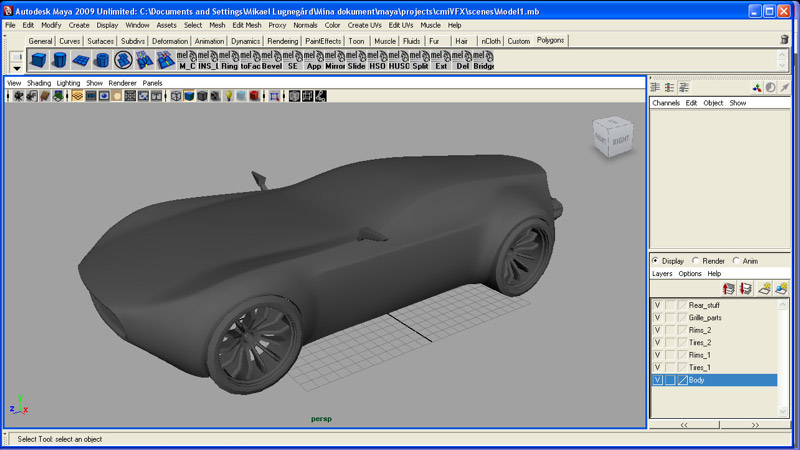Open the channel box Object menu

click(713, 103)
